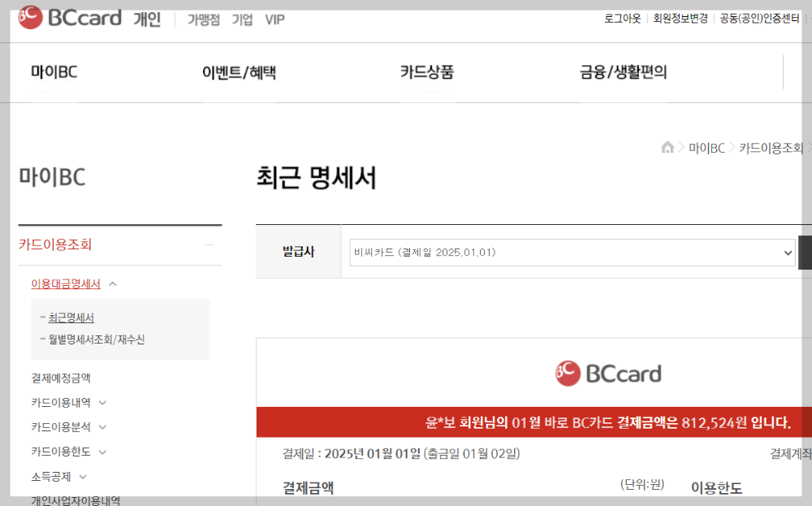Open 회원정보변경 link

(680, 19)
